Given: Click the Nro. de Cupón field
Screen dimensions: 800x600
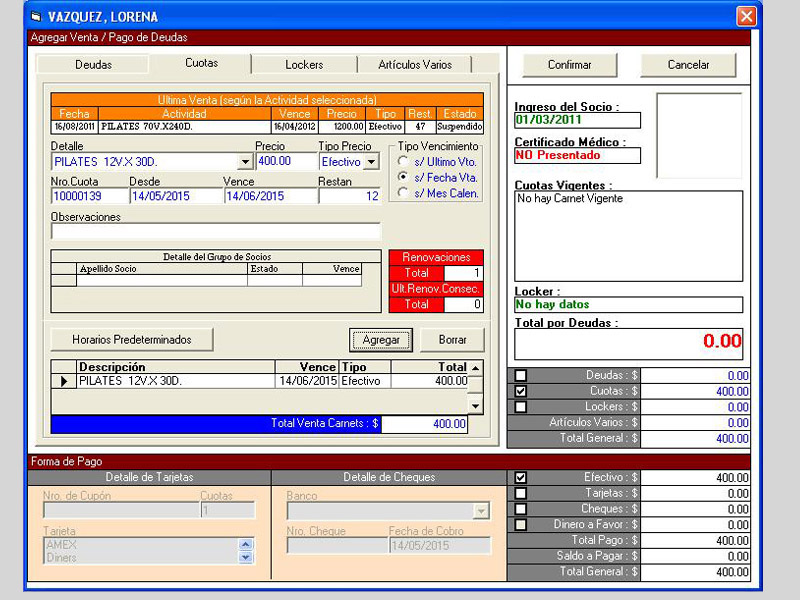Looking at the screenshot, I should pos(121,510).
